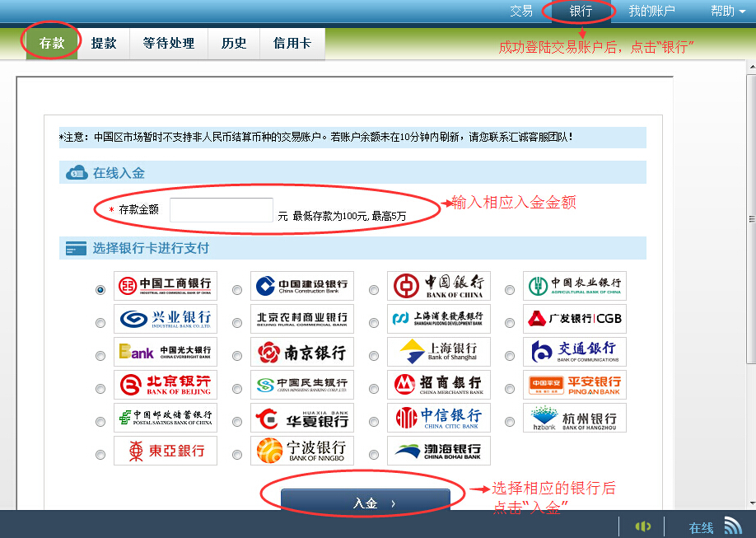Choose the 中国民生银行 logo

(x=301, y=385)
